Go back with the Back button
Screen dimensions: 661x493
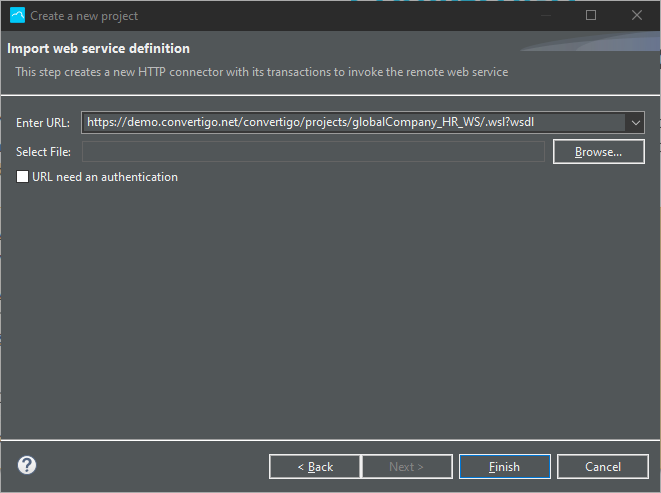tap(315, 467)
